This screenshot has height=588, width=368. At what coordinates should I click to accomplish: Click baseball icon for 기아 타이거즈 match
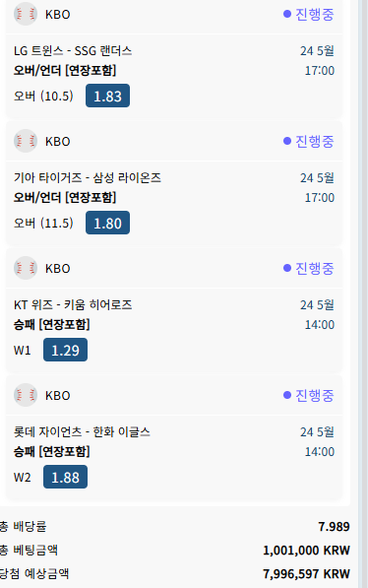coord(26,141)
